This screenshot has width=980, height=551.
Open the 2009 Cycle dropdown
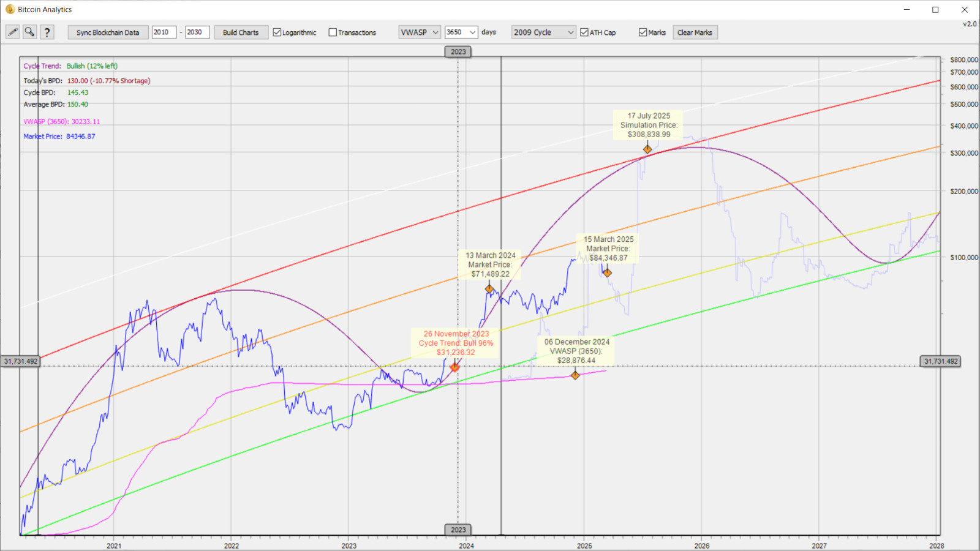pyautogui.click(x=544, y=32)
